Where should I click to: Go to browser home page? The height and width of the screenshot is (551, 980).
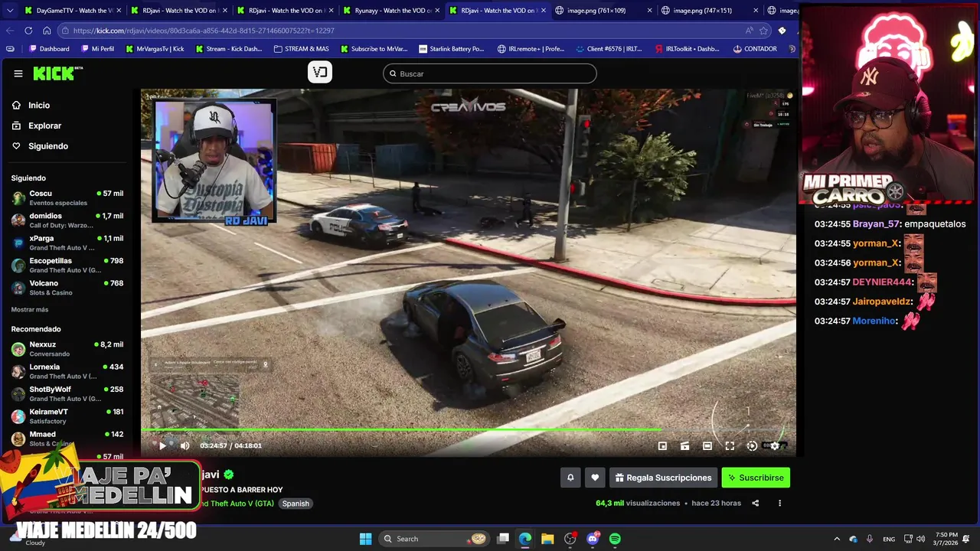tap(47, 31)
